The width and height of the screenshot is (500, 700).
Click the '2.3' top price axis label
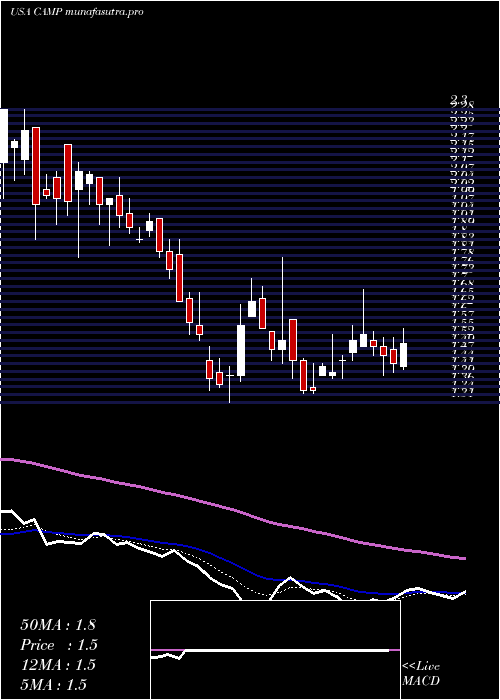click(x=459, y=99)
